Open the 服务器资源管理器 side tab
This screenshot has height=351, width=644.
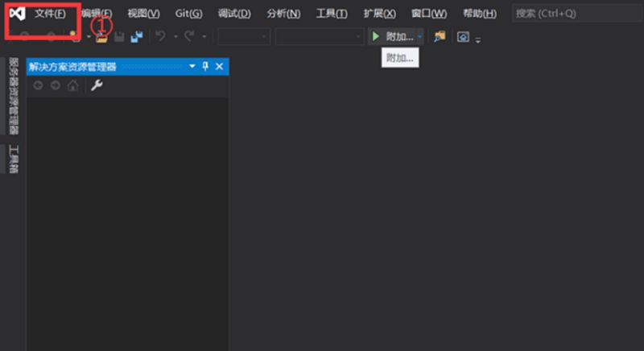point(14,97)
